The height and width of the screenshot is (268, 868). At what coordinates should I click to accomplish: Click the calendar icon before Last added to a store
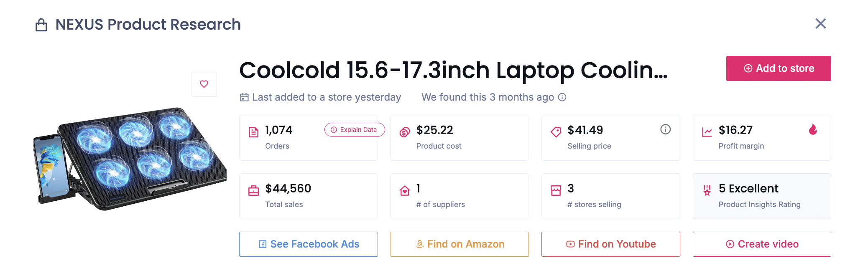click(244, 97)
